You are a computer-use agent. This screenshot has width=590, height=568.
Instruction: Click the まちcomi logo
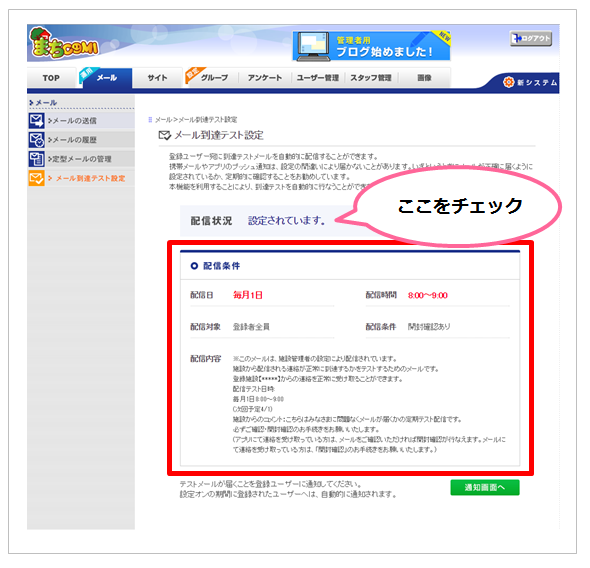click(x=65, y=43)
